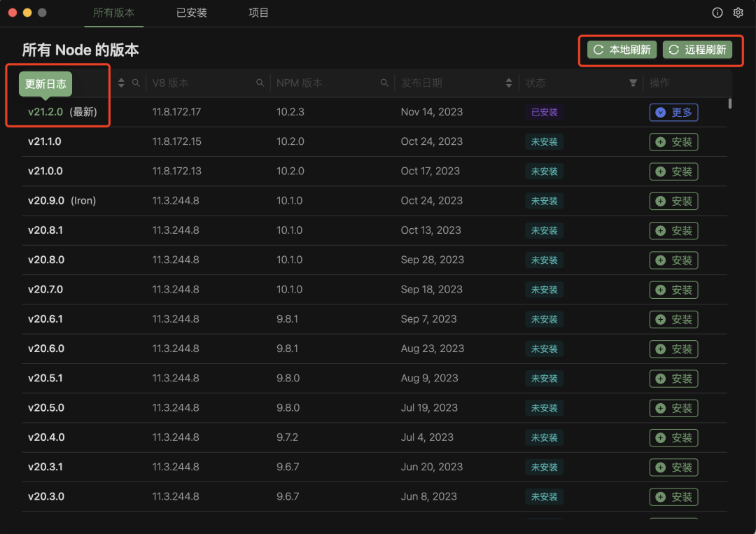Install Node v21.1.0 with 安装 button
The width and height of the screenshot is (756, 534).
673,142
